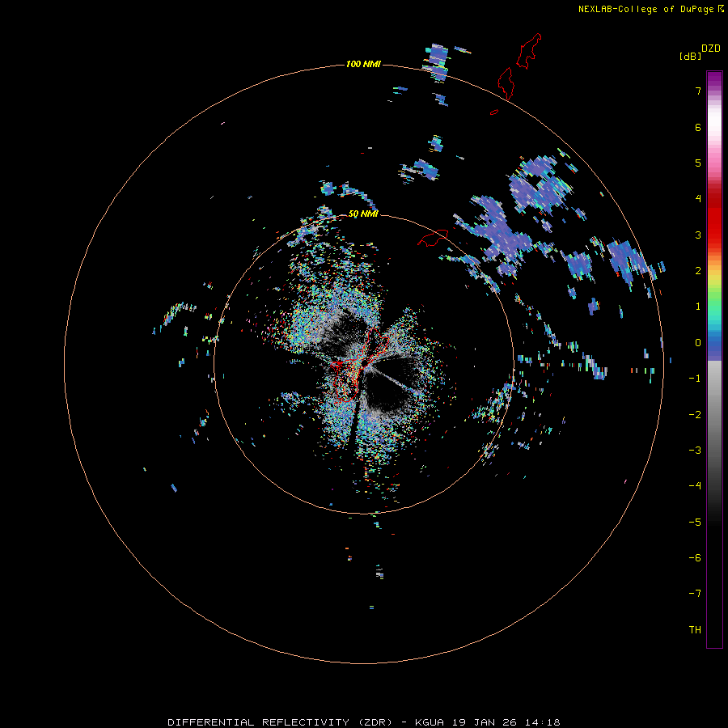Click the 50 NMI range ring label

(363, 214)
